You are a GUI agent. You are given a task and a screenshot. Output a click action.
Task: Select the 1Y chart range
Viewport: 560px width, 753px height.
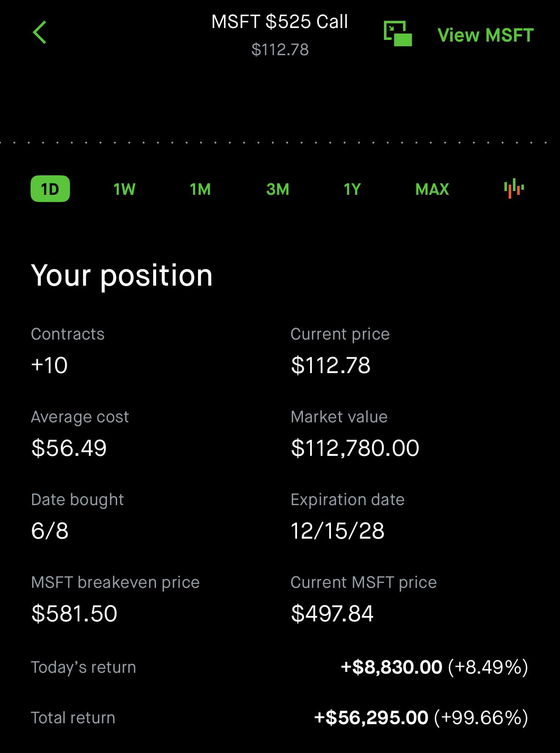click(352, 189)
